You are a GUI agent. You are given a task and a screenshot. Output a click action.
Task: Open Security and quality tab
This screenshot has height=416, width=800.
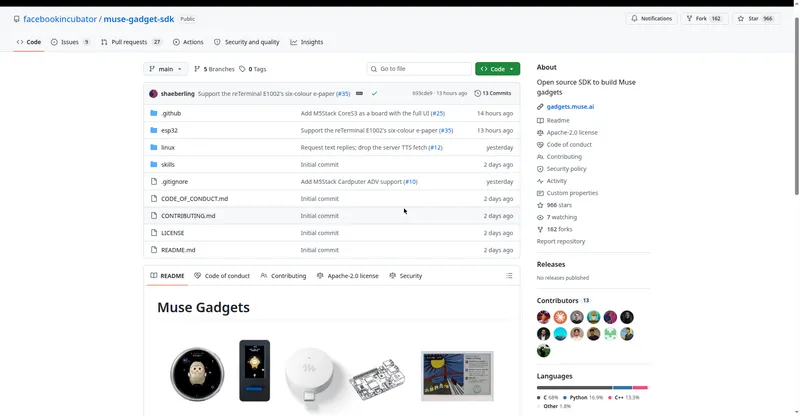click(x=246, y=42)
